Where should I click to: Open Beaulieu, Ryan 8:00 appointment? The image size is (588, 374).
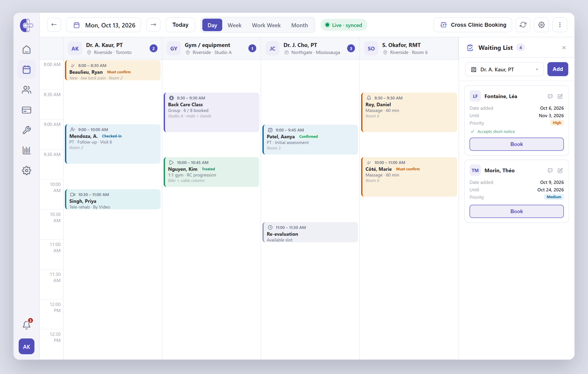(x=113, y=70)
